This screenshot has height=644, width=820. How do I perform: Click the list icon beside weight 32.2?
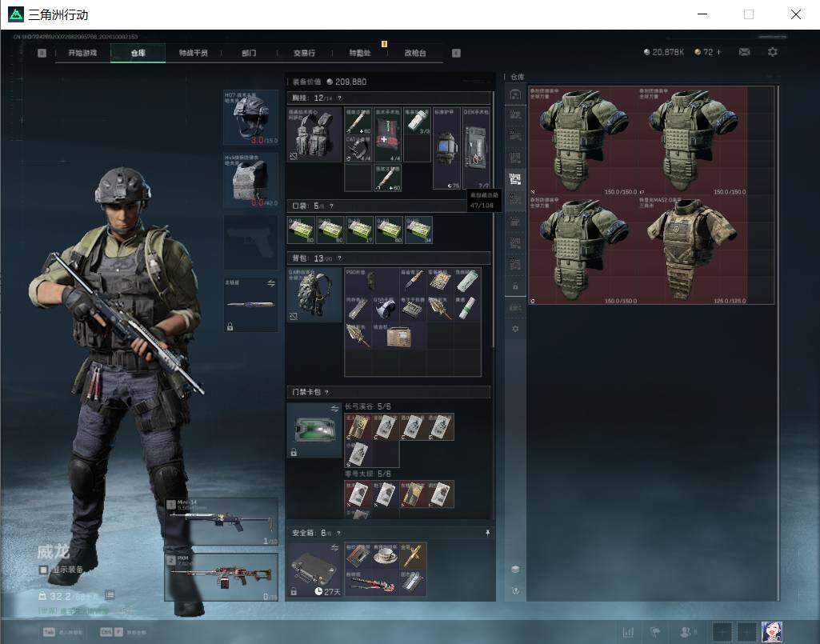coord(110,595)
